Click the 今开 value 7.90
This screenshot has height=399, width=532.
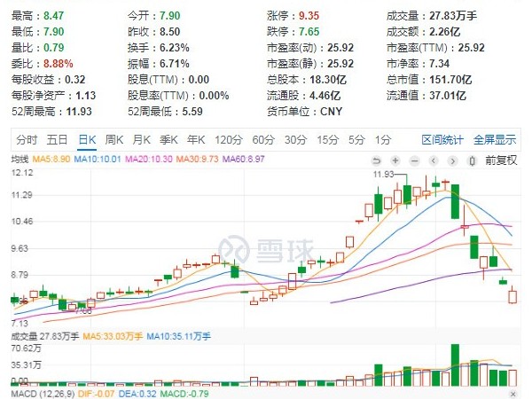pyautogui.click(x=169, y=16)
